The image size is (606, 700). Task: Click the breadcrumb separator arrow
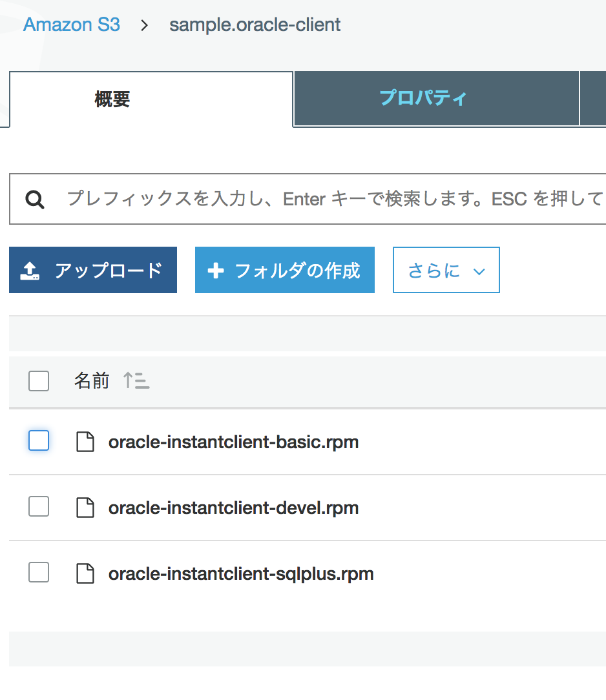pos(144,25)
